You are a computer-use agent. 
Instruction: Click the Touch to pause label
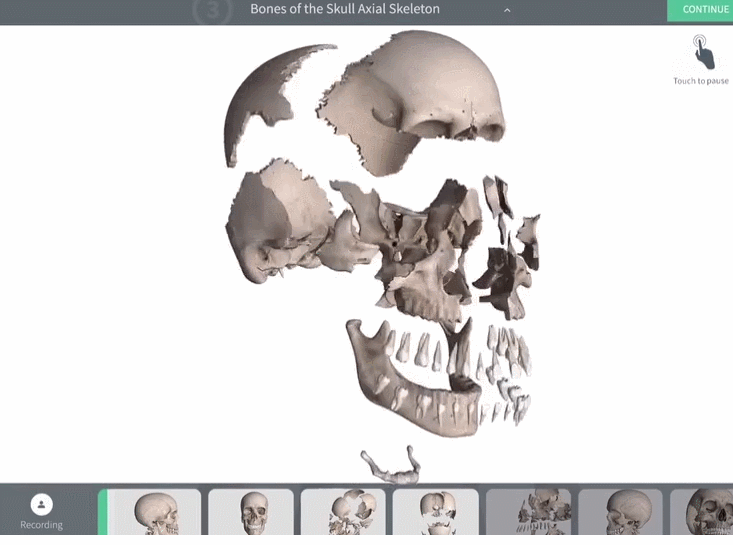coord(701,81)
